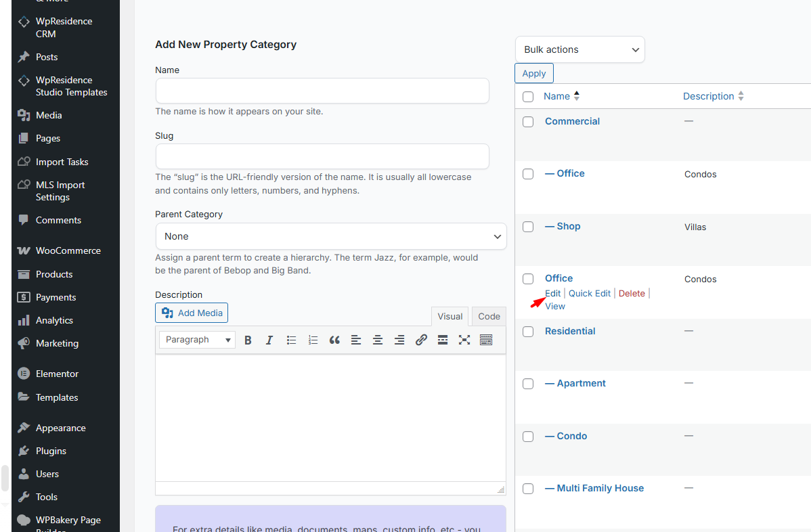Expand the Parent Category dropdown
The width and height of the screenshot is (811, 532).
[x=330, y=236]
